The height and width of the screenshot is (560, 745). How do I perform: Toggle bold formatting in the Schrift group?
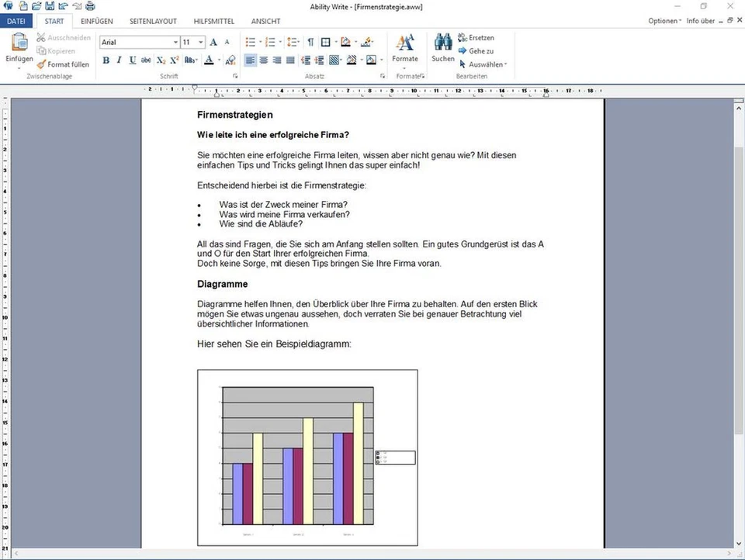106,60
